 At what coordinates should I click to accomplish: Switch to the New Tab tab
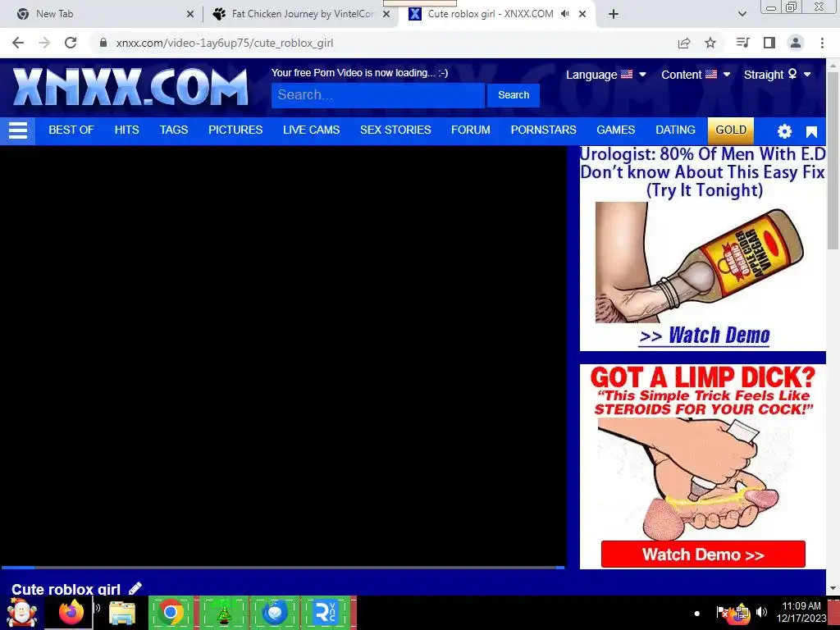[x=102, y=14]
